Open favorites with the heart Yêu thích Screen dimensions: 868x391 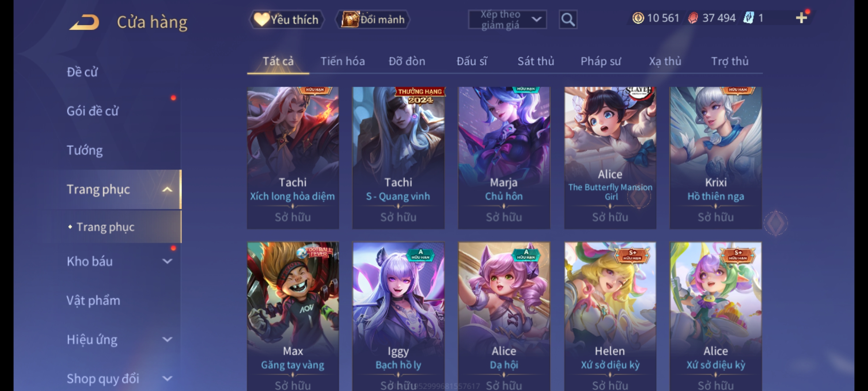tap(286, 20)
